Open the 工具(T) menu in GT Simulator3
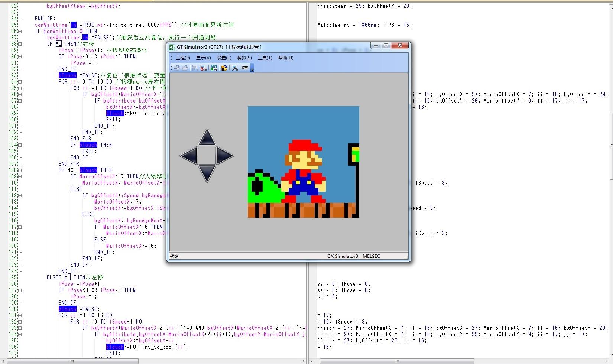Viewport: 613px width, 364px height. (x=265, y=58)
